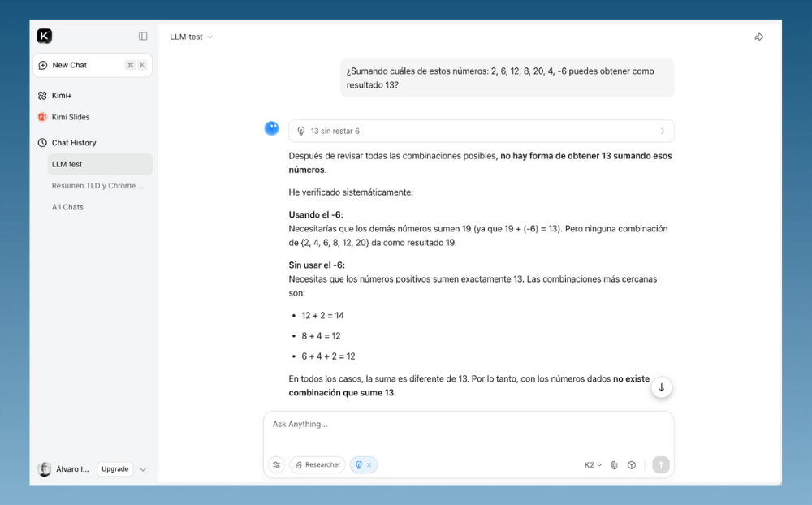Image resolution: width=812 pixels, height=505 pixels.
Task: Remove thinking mode via the x
Action: click(x=369, y=465)
